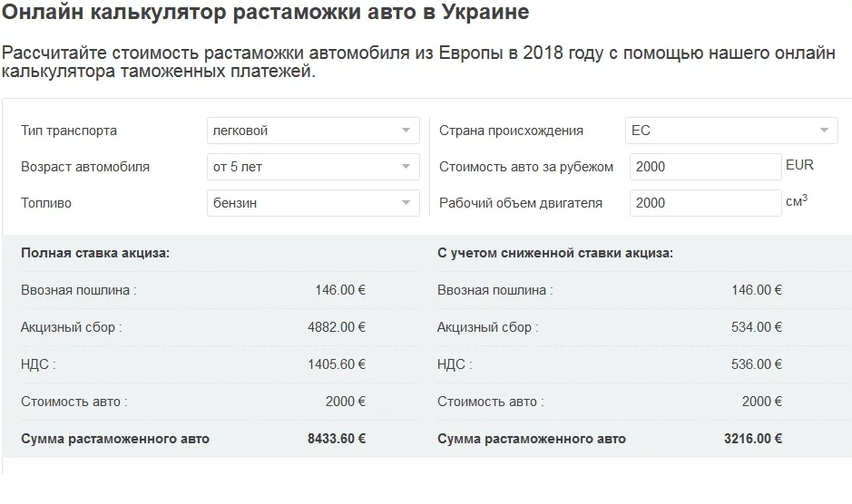Image resolution: width=852 pixels, height=504 pixels.
Task: Click the НДС amount 1405.60 €
Action: click(337, 364)
